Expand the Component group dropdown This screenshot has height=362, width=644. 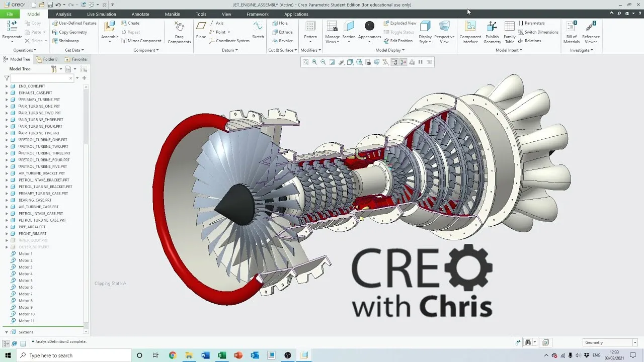pos(146,50)
